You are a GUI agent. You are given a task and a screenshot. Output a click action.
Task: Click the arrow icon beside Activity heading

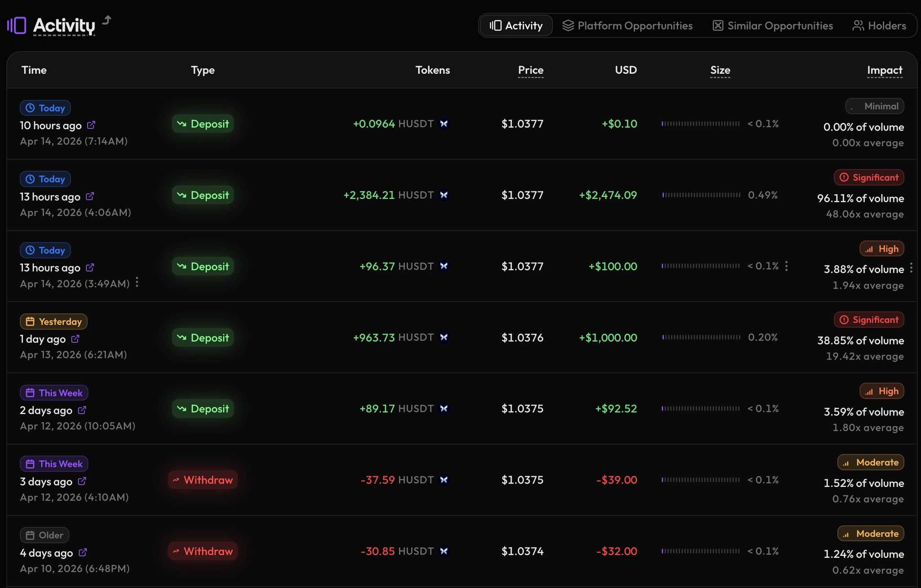coord(107,20)
